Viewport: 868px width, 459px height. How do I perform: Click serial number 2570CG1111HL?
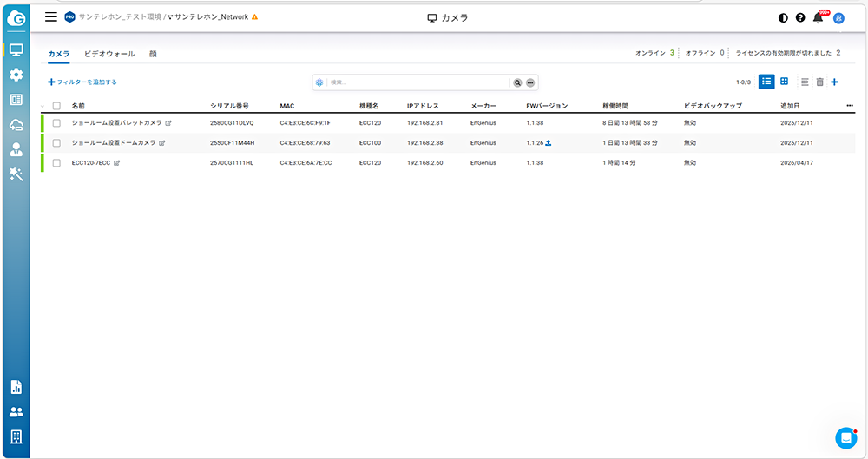pos(232,163)
